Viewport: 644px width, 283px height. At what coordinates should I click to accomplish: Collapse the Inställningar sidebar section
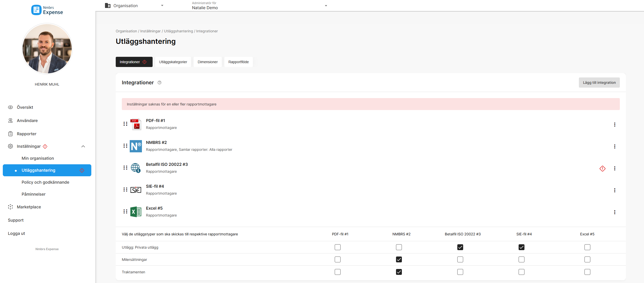coord(83,146)
